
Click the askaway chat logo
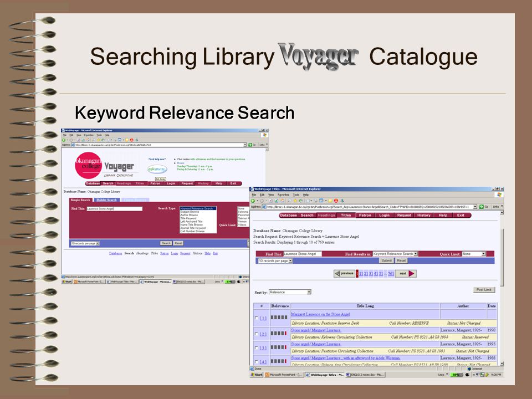point(157,168)
